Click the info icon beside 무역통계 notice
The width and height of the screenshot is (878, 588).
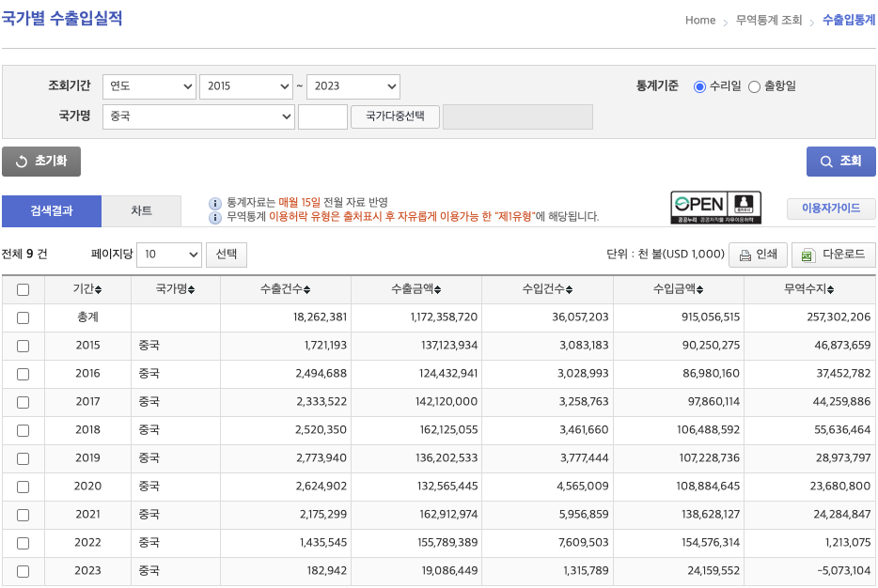coord(215,217)
